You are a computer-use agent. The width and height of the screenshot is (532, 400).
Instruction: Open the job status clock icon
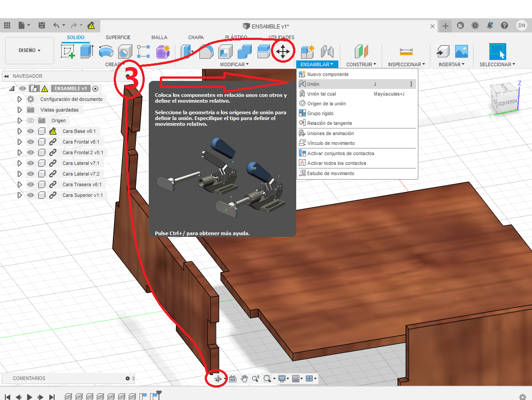[x=475, y=25]
